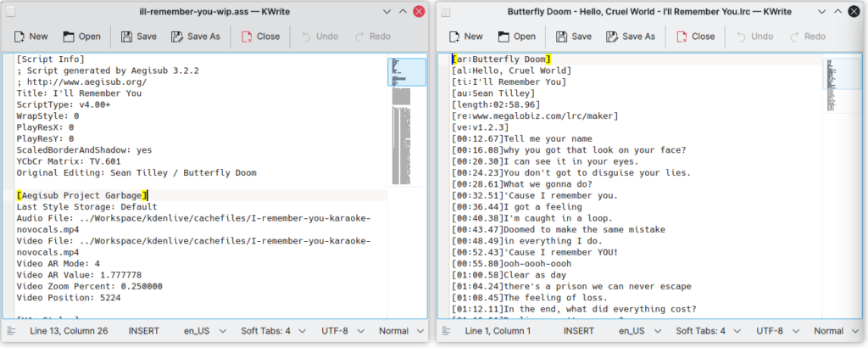This screenshot has height=348, width=868.
Task: Click Open in the Butterfly Doom lrc window
Action: [516, 36]
